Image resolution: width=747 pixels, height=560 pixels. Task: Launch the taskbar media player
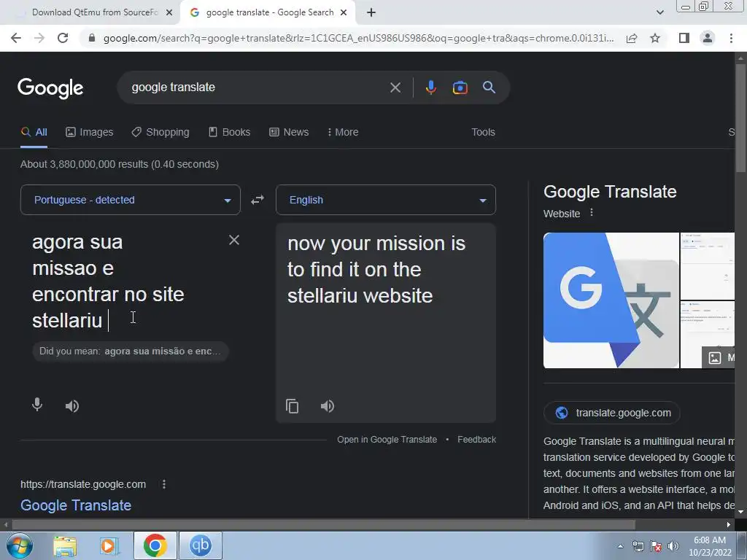point(109,546)
